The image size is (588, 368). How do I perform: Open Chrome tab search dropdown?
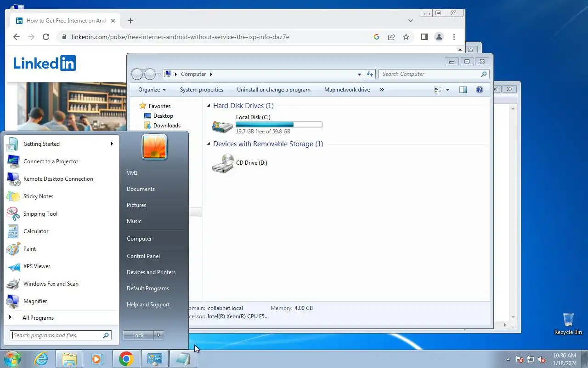pyautogui.click(x=411, y=21)
